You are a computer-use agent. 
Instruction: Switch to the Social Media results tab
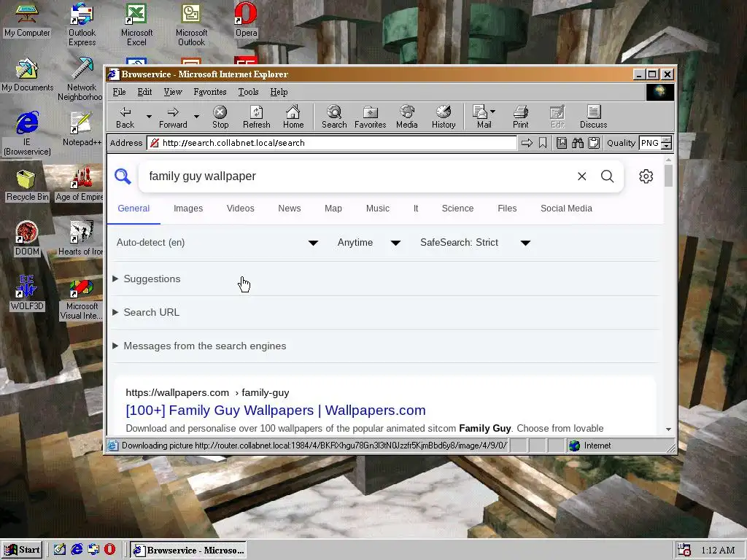pyautogui.click(x=566, y=209)
